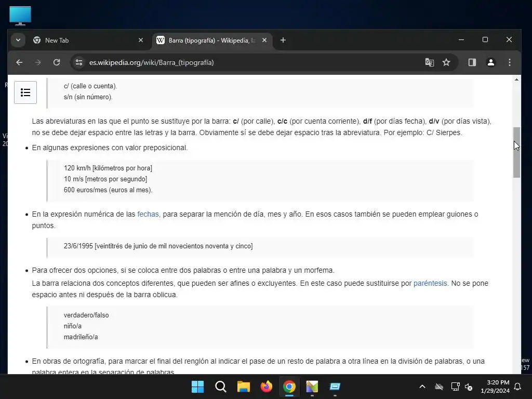The image size is (532, 399).
Task: Open taskbar Search magnifier
Action: (x=220, y=387)
